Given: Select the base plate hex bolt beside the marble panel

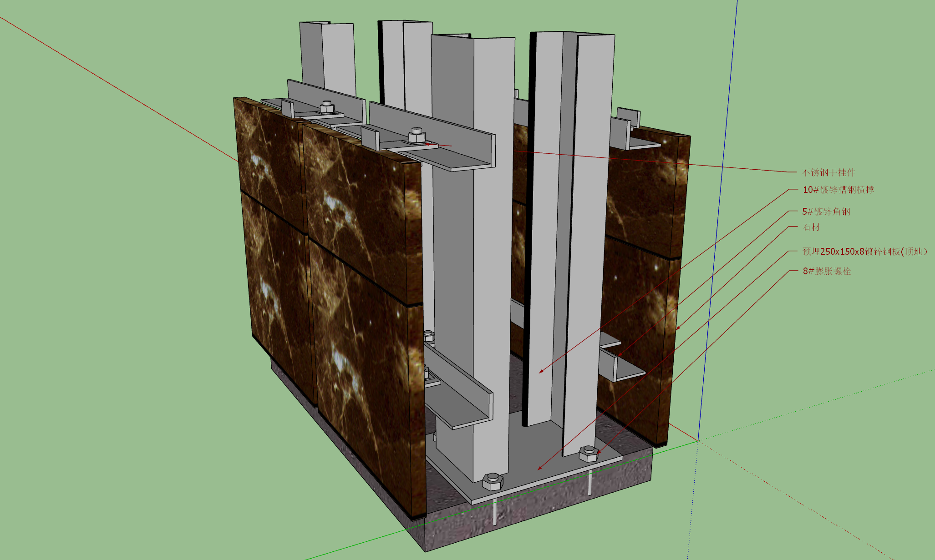Looking at the screenshot, I should coord(492,481).
